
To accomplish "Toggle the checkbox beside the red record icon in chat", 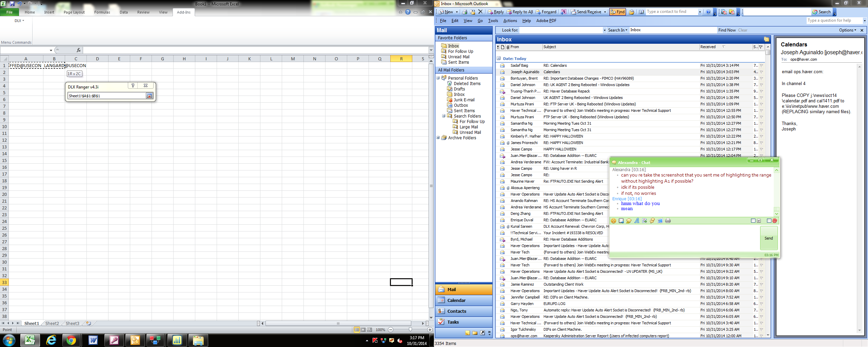I will (769, 221).
